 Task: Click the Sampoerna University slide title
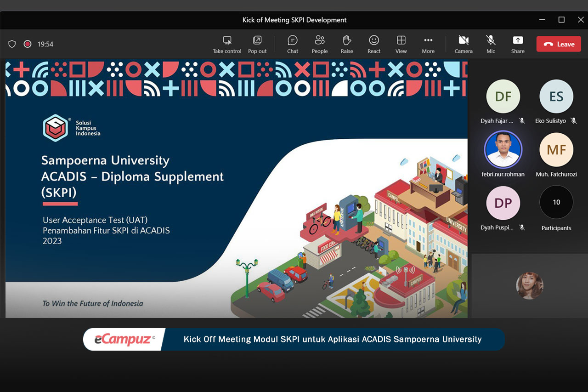click(132, 176)
